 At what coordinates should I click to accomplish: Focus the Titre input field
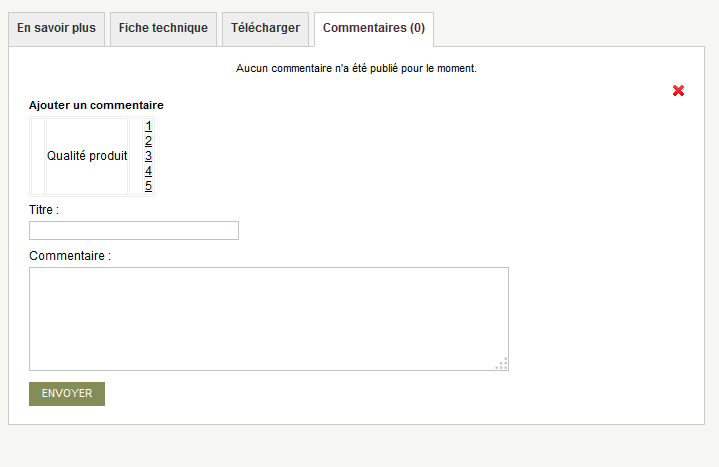134,230
